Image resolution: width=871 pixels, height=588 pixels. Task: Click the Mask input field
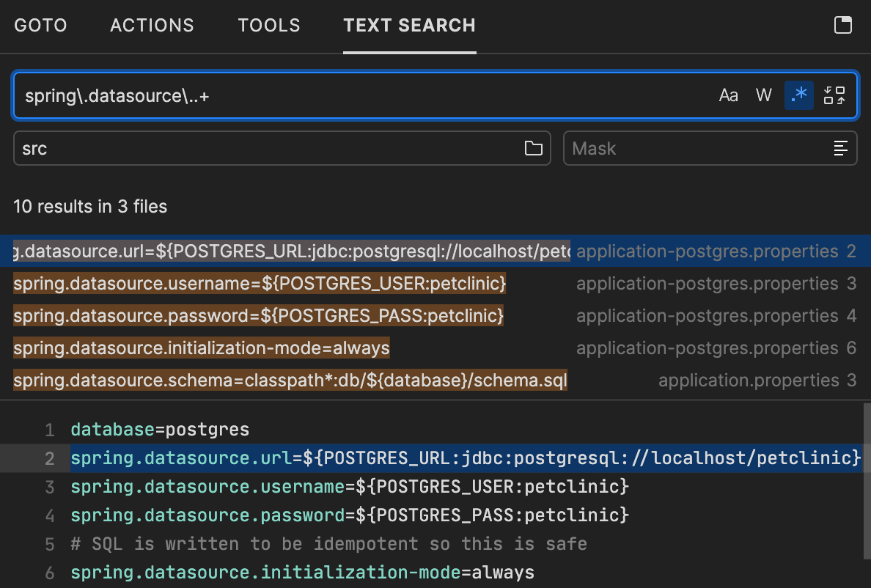(697, 148)
